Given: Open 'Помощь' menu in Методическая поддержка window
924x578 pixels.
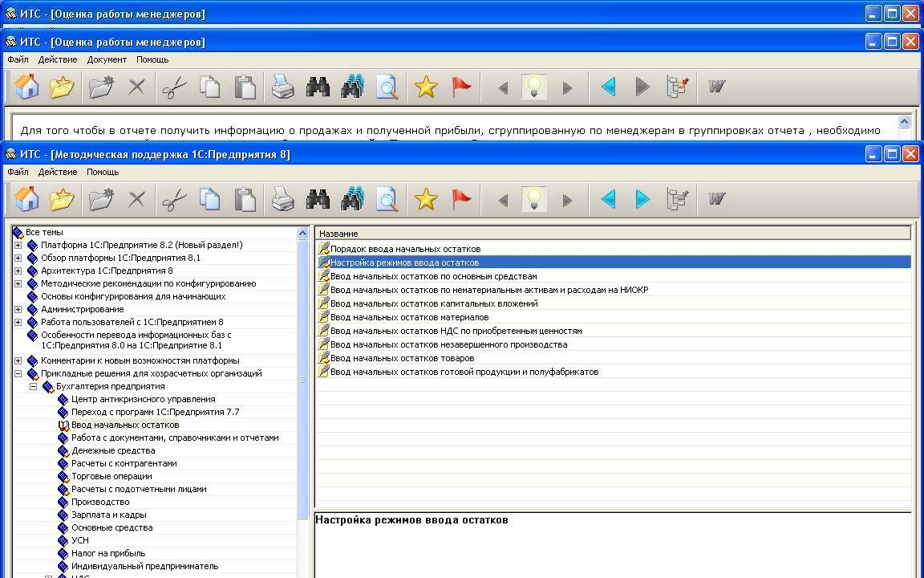Looking at the screenshot, I should [x=103, y=172].
